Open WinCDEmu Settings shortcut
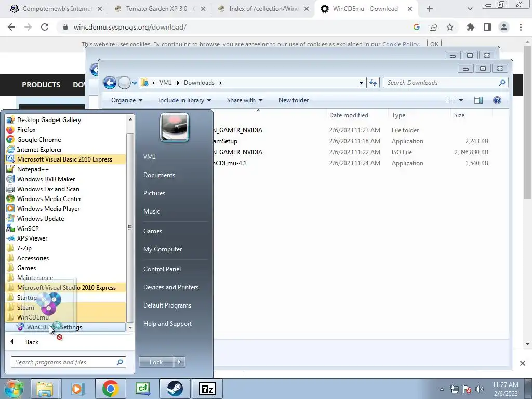Image resolution: width=532 pixels, height=399 pixels. pyautogui.click(x=65, y=327)
